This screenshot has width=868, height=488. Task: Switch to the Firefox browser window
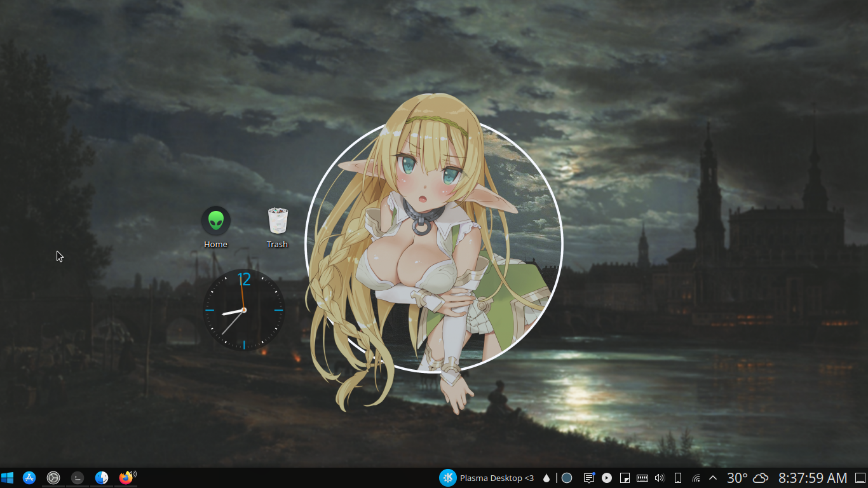[x=125, y=477]
